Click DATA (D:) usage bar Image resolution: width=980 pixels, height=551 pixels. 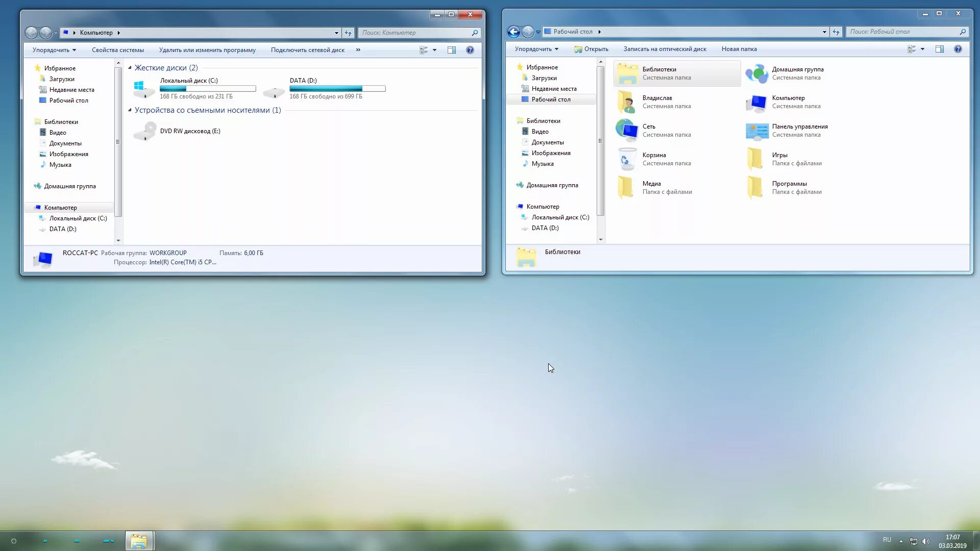click(x=337, y=89)
